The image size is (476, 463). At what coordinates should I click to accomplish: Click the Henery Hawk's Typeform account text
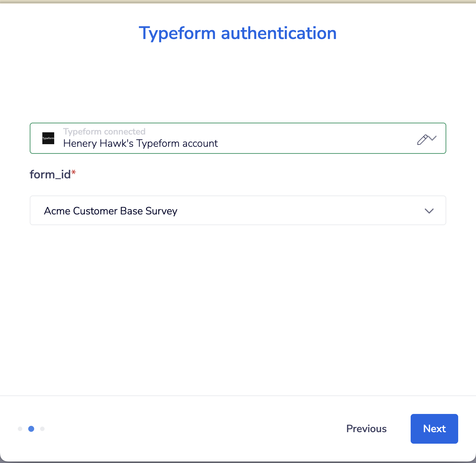click(x=140, y=143)
